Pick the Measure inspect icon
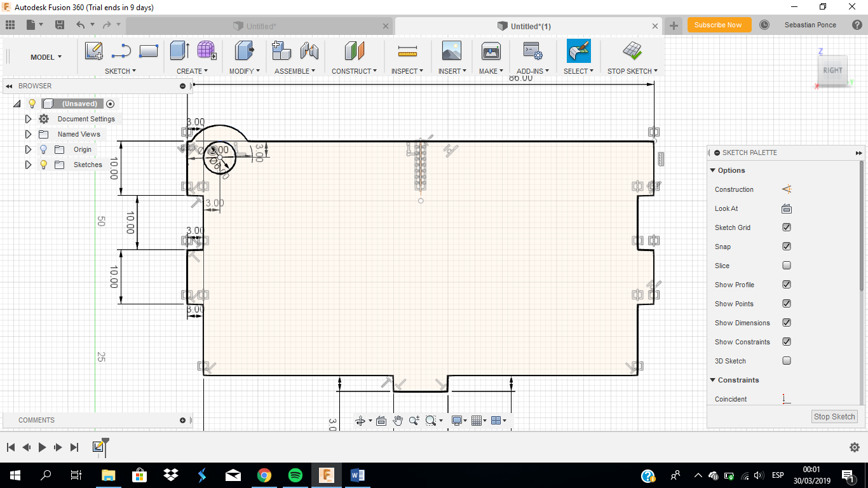Viewport: 868px width, 488px height. 407,51
